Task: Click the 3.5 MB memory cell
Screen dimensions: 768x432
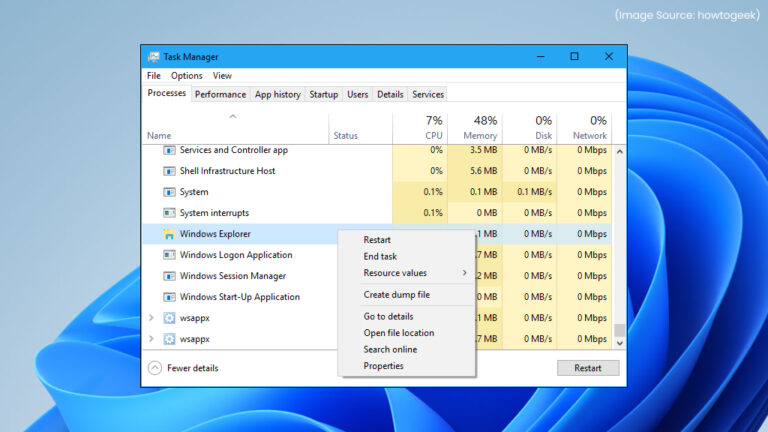Action: pyautogui.click(x=475, y=150)
